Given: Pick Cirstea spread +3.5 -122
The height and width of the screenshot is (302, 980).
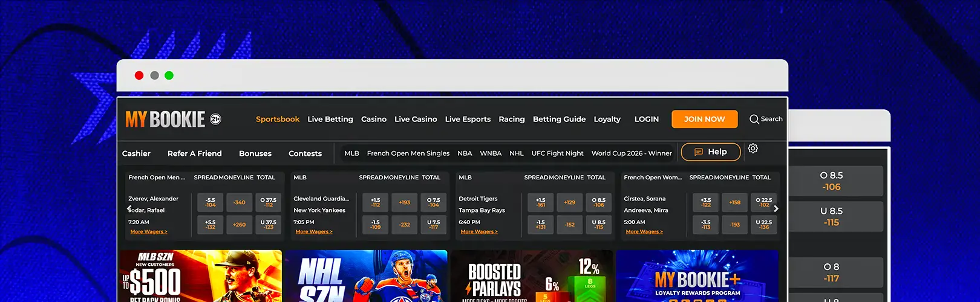Looking at the screenshot, I should point(706,202).
